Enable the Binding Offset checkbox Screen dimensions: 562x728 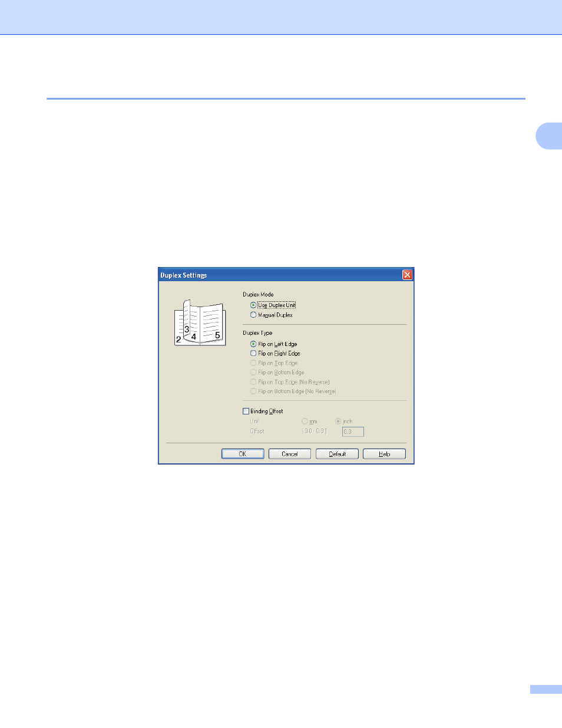coord(246,411)
